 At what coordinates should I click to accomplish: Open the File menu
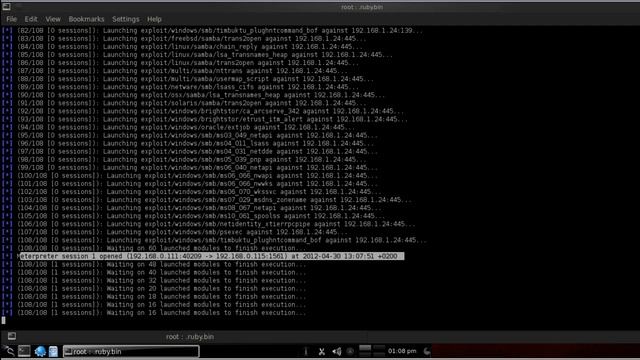(x=11, y=19)
